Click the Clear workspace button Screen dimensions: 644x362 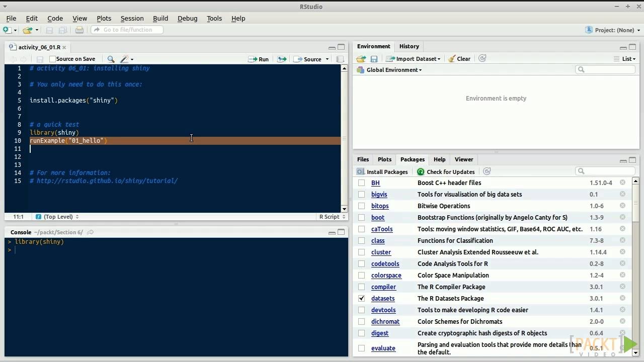(x=459, y=59)
